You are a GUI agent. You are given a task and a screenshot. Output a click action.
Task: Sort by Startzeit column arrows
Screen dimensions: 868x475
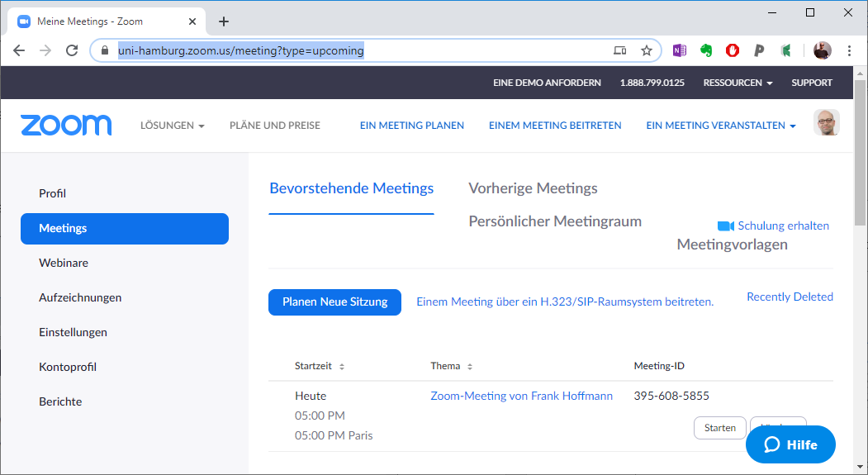point(342,367)
